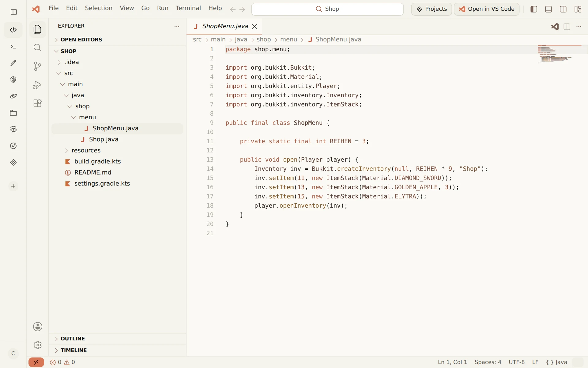This screenshot has height=368, width=588.
Task: Open the File menu
Action: tap(54, 8)
